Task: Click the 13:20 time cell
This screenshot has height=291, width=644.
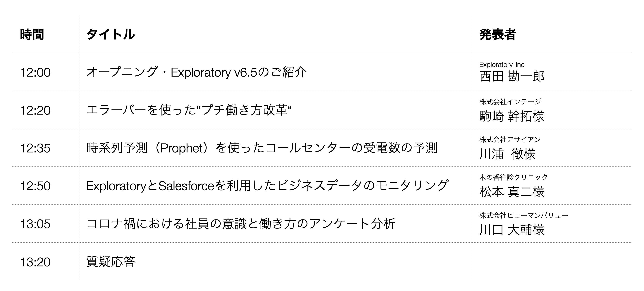Action: pos(35,262)
